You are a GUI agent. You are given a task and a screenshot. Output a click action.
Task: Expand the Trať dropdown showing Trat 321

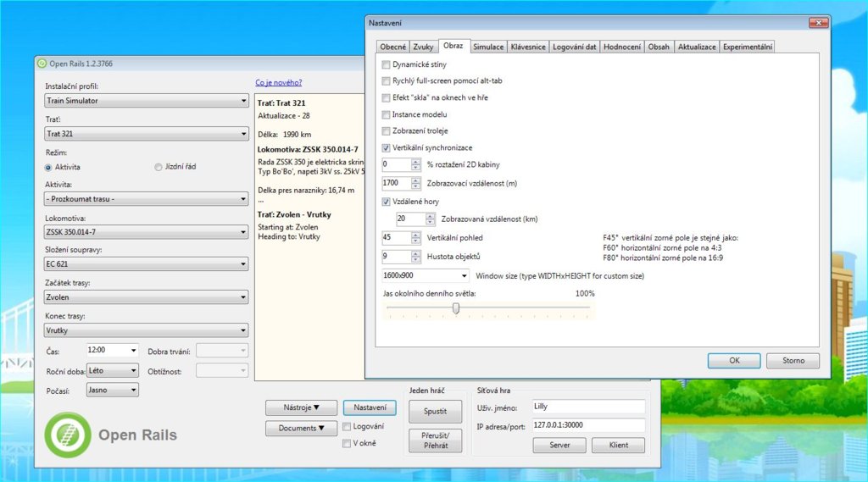(x=146, y=134)
